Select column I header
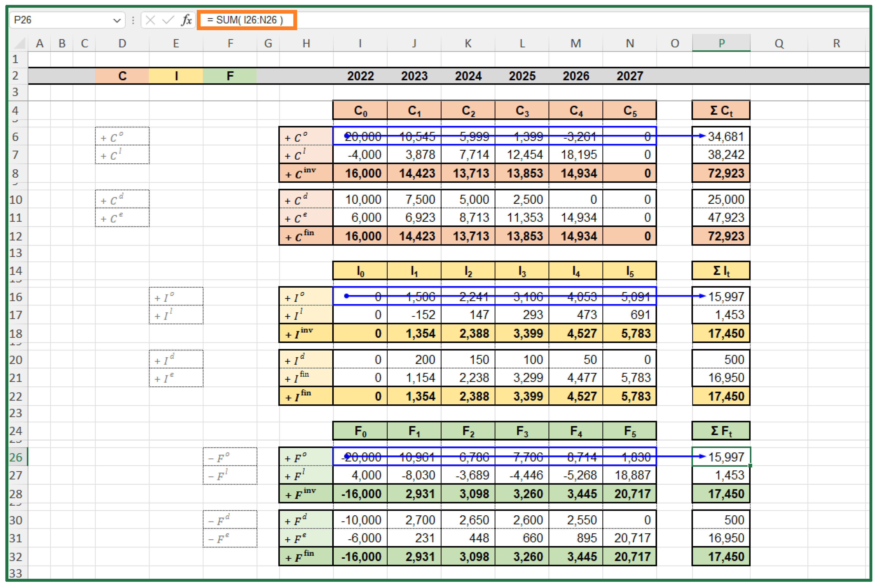The image size is (877, 588). pos(360,44)
